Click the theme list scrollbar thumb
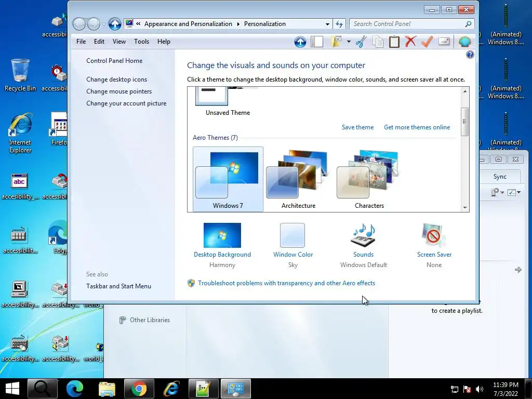 pyautogui.click(x=465, y=122)
